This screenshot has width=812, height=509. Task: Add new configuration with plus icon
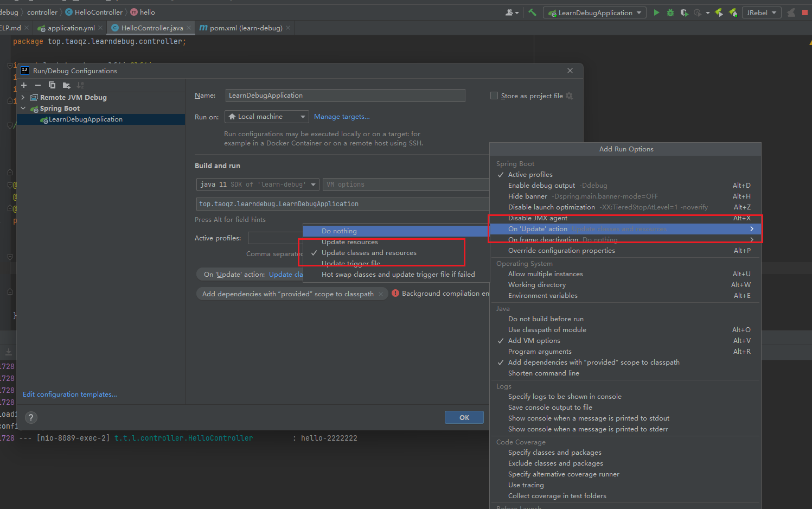[x=24, y=85]
